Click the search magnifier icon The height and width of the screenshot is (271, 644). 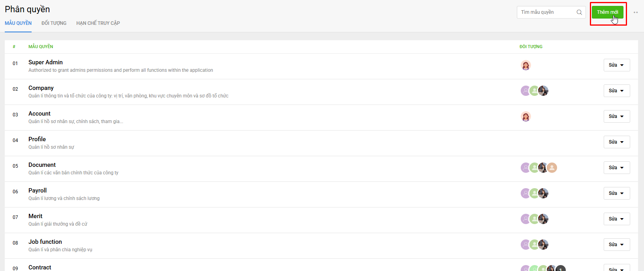(579, 12)
